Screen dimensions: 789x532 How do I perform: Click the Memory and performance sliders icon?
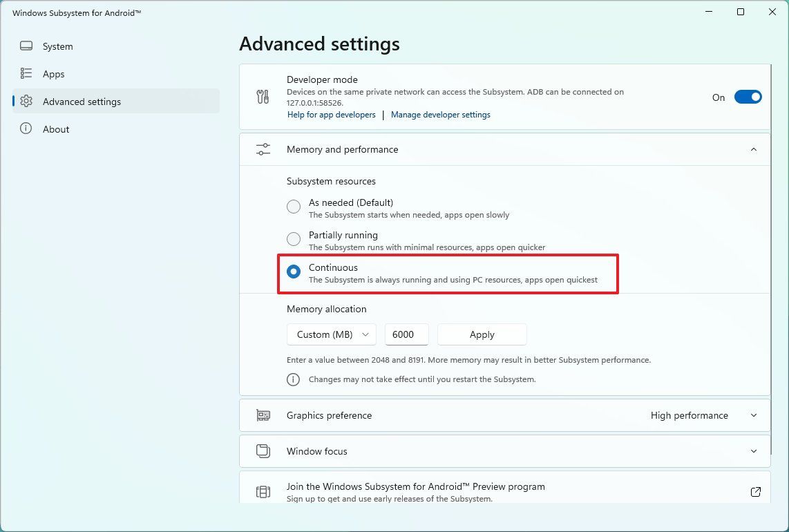click(263, 149)
